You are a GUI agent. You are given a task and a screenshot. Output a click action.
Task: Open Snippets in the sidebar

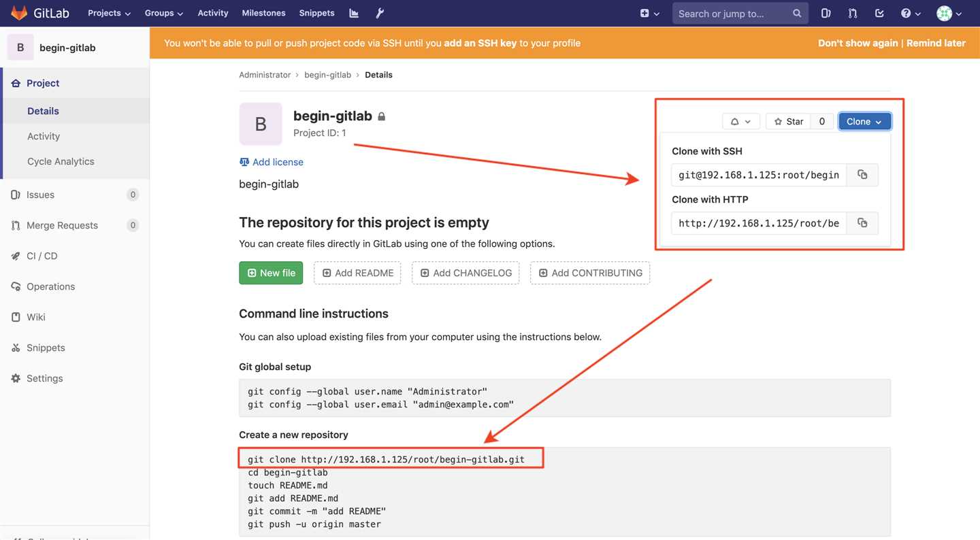tap(75, 348)
